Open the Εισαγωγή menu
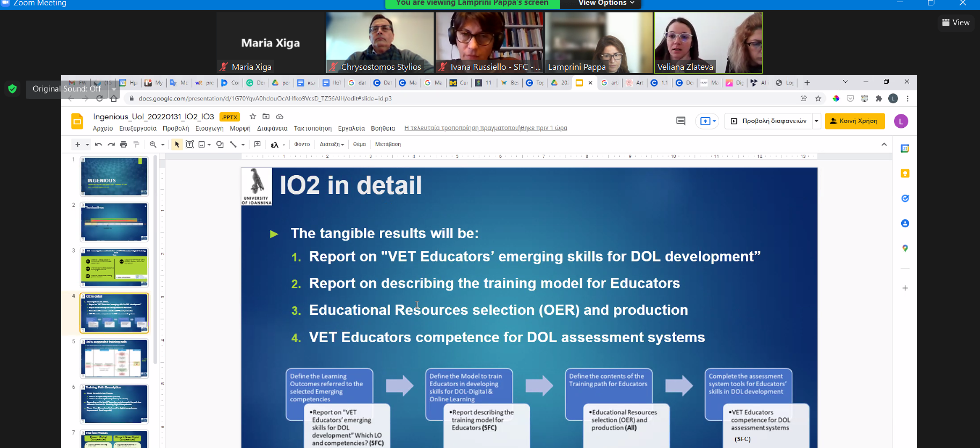Viewport: 980px width, 448px height. click(209, 128)
